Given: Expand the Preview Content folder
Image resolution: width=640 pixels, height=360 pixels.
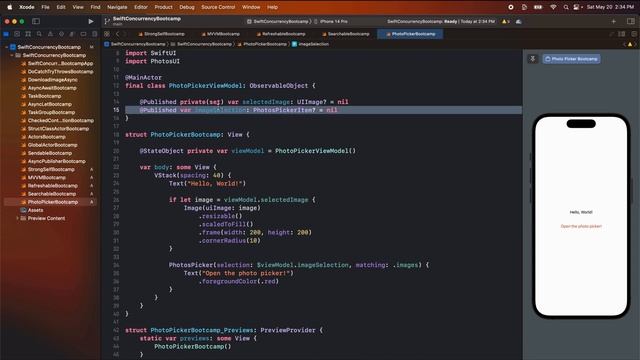Looking at the screenshot, I should point(17,218).
